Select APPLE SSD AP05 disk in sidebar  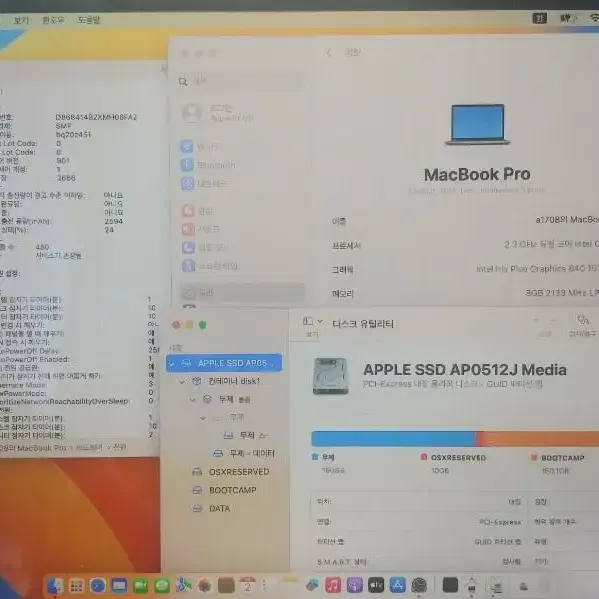tap(224, 363)
